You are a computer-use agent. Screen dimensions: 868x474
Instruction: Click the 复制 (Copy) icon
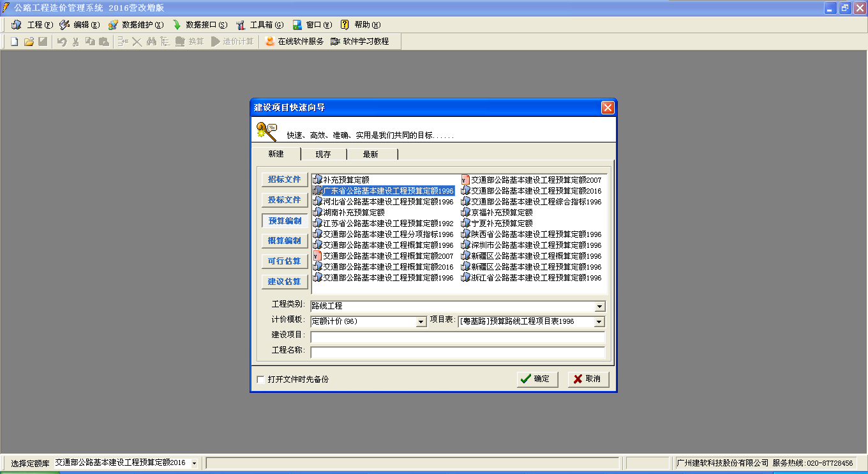[x=89, y=40]
